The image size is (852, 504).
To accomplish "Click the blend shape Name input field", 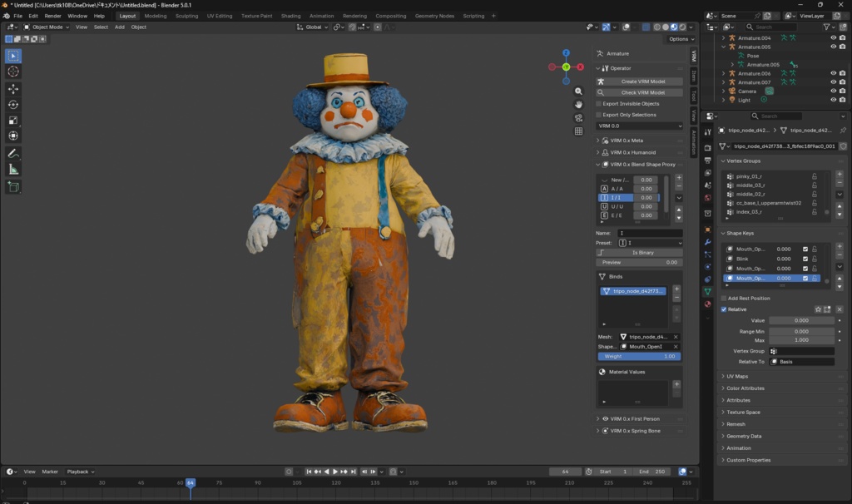I will 650,233.
